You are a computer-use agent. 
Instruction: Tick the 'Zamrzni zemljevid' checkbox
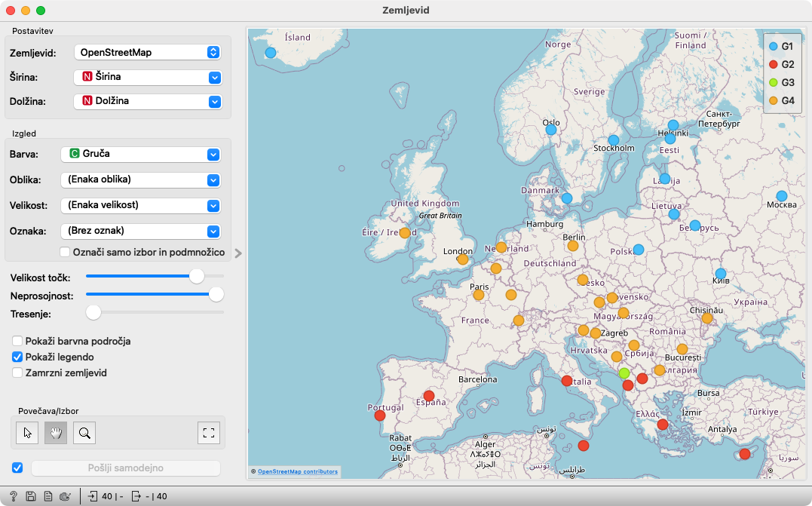[x=18, y=373]
